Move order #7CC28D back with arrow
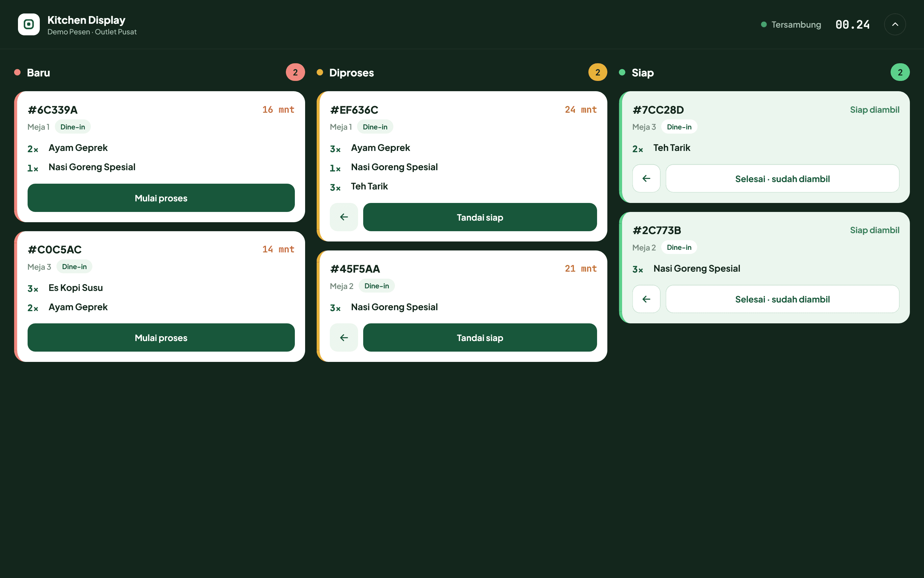Image resolution: width=924 pixels, height=578 pixels. (x=646, y=179)
